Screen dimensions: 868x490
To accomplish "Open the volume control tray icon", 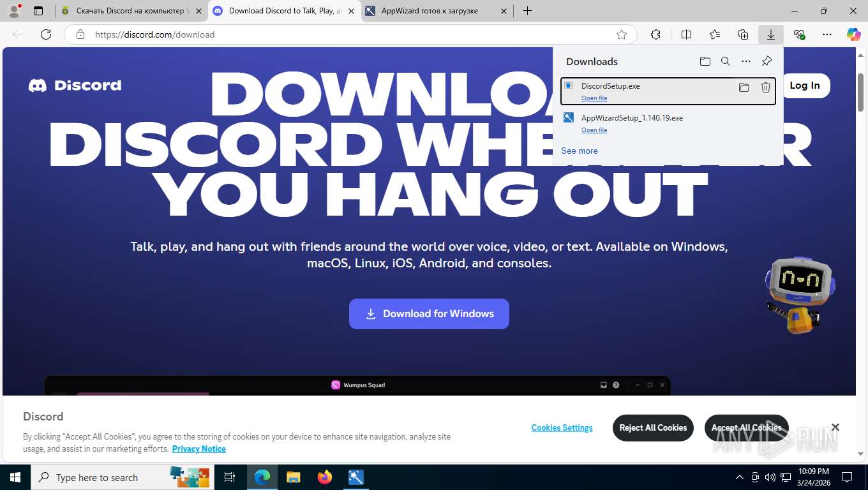I will 770,477.
